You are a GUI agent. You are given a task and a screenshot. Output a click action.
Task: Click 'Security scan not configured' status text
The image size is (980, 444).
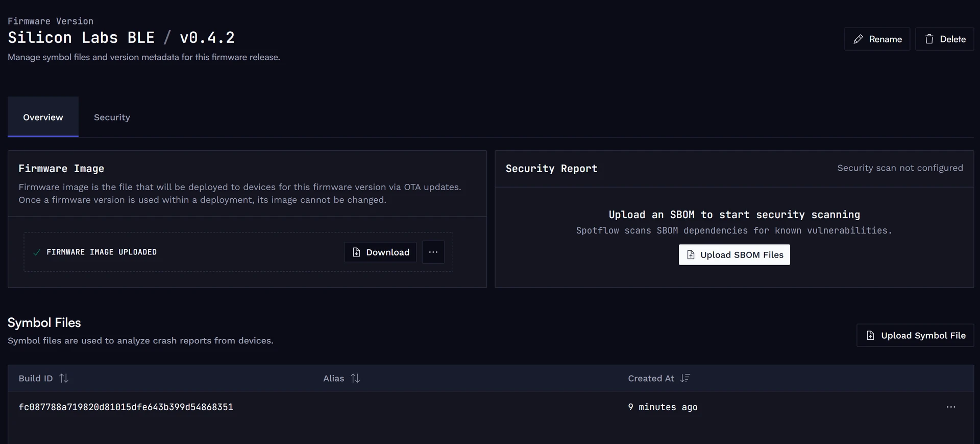click(x=900, y=168)
